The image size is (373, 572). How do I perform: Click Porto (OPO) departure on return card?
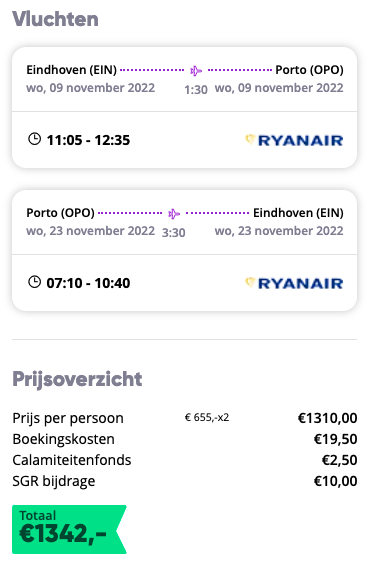click(61, 213)
